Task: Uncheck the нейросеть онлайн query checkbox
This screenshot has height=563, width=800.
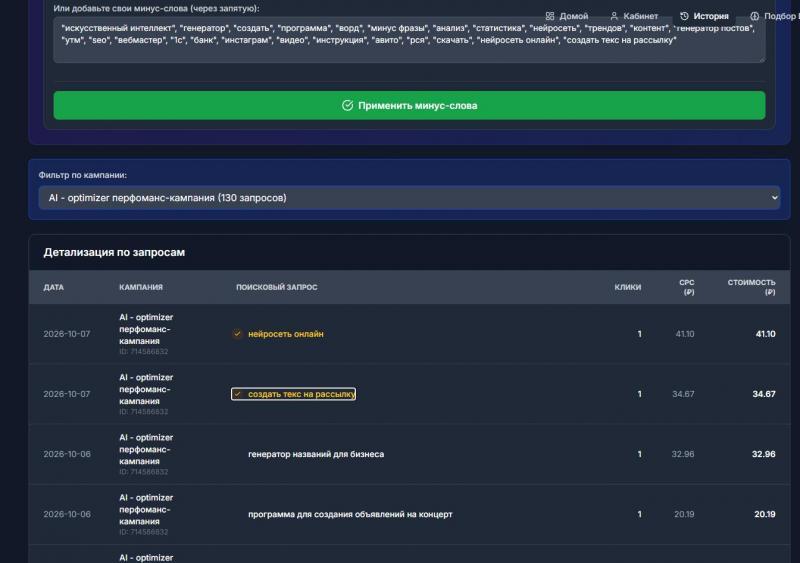Action: pyautogui.click(x=237, y=334)
